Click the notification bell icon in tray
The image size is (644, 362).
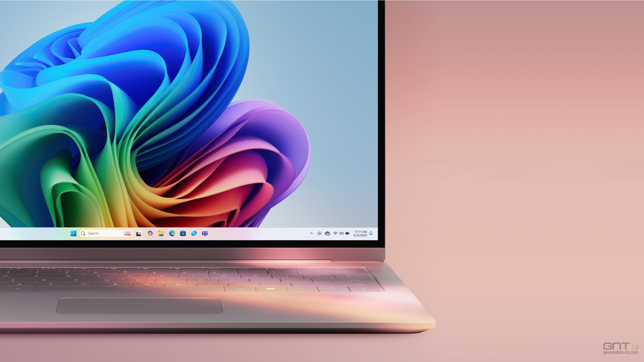[x=372, y=233]
